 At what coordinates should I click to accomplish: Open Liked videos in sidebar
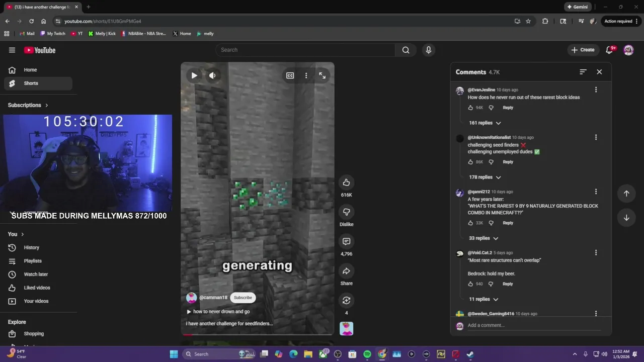tap(38, 288)
